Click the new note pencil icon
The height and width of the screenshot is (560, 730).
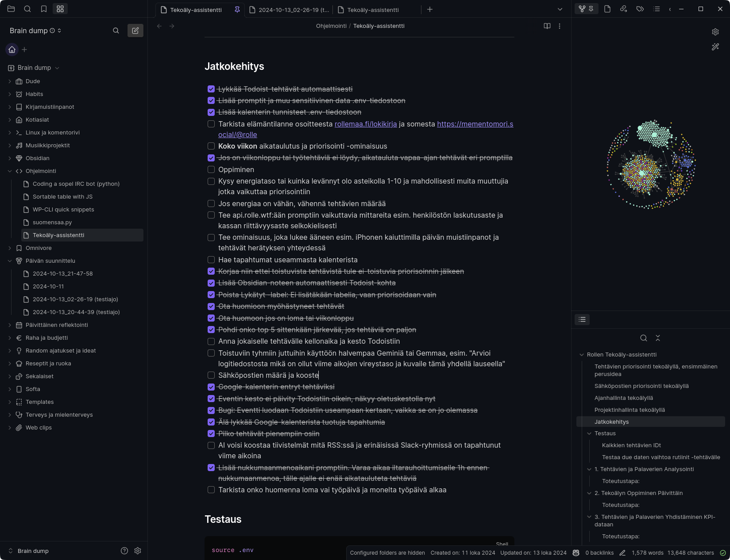click(135, 31)
